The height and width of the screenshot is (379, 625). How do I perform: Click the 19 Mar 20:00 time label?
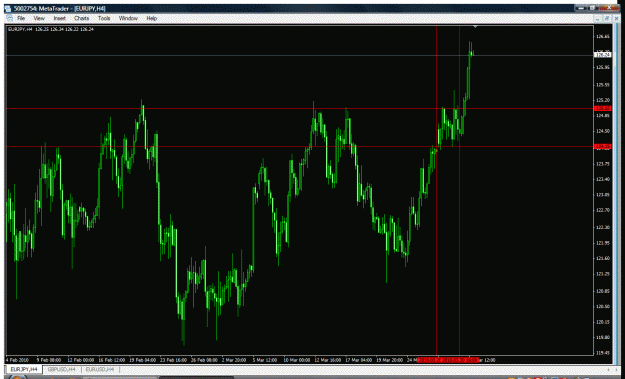(391, 360)
